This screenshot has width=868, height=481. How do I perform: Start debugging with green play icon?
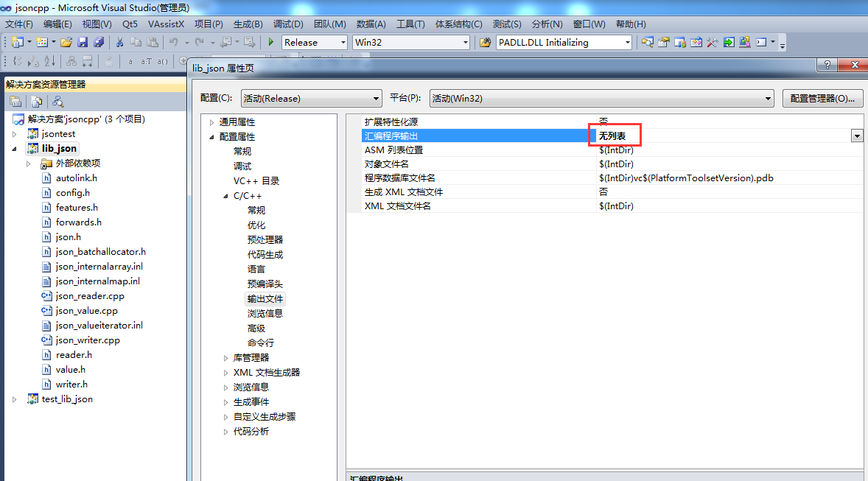271,42
